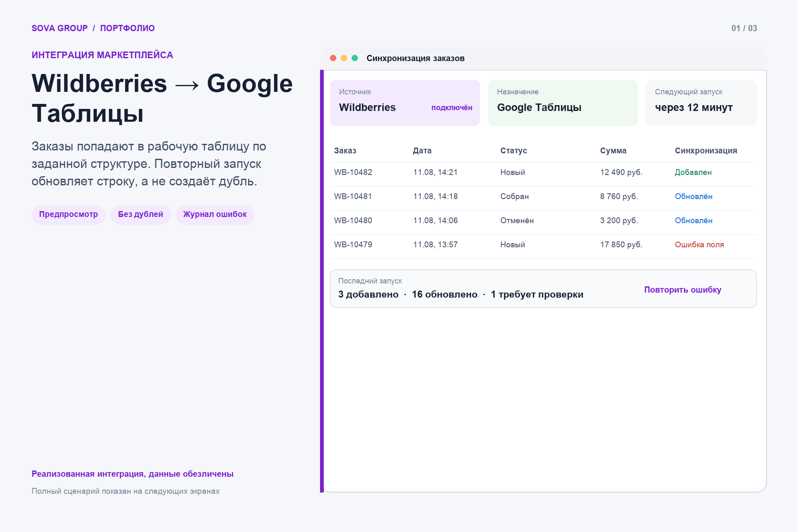Click the Новый status of WB-10479
The image size is (798, 532).
click(512, 245)
